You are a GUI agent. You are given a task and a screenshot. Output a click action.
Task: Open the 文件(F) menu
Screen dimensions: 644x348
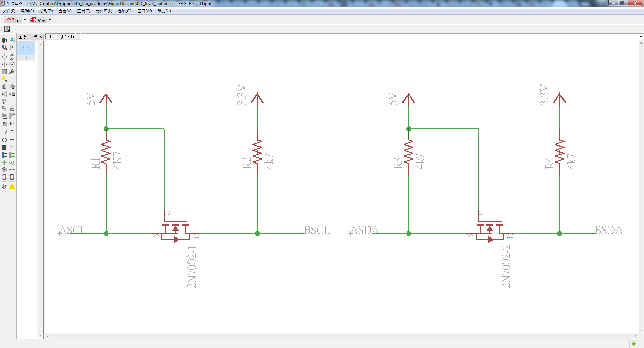tap(9, 11)
